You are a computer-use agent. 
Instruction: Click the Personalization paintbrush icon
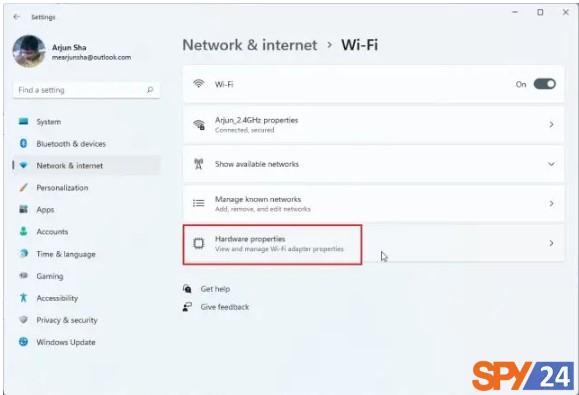(23, 188)
